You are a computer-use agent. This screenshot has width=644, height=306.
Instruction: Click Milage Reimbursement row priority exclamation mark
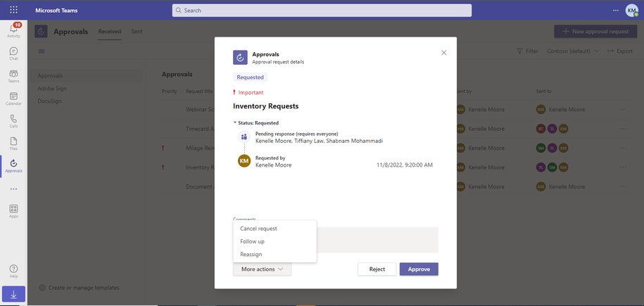[163, 148]
